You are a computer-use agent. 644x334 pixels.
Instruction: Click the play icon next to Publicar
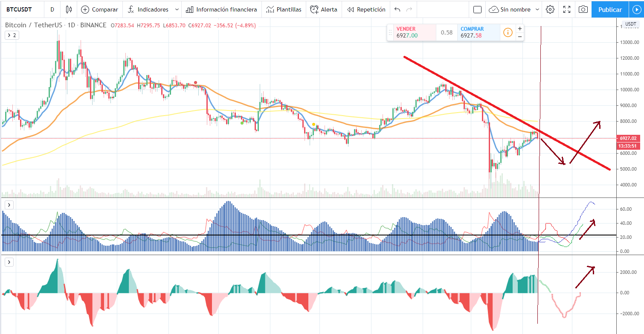coord(636,9)
